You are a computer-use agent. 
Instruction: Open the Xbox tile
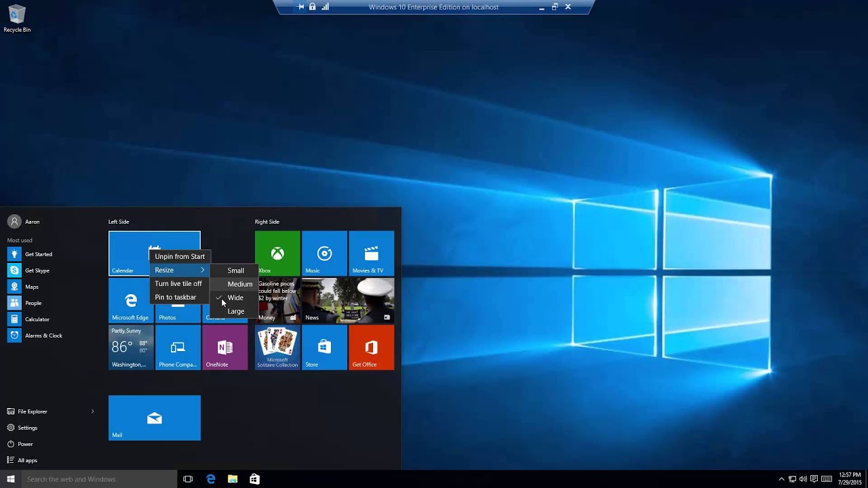point(277,253)
